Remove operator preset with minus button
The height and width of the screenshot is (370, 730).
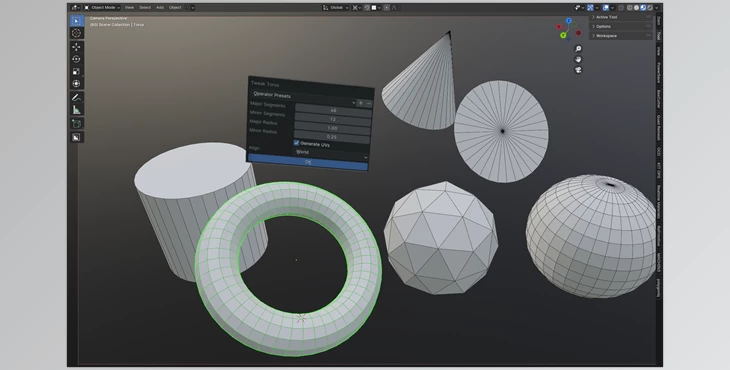tap(369, 103)
